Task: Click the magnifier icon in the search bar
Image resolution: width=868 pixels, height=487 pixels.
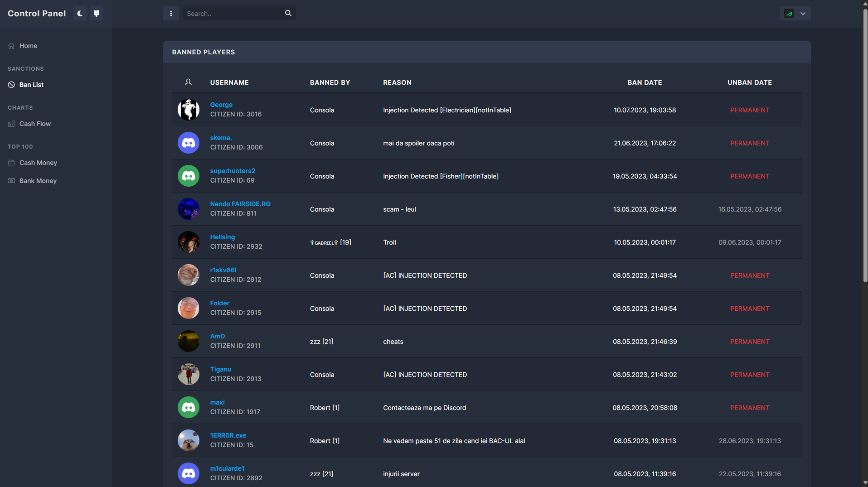Action: pos(288,13)
